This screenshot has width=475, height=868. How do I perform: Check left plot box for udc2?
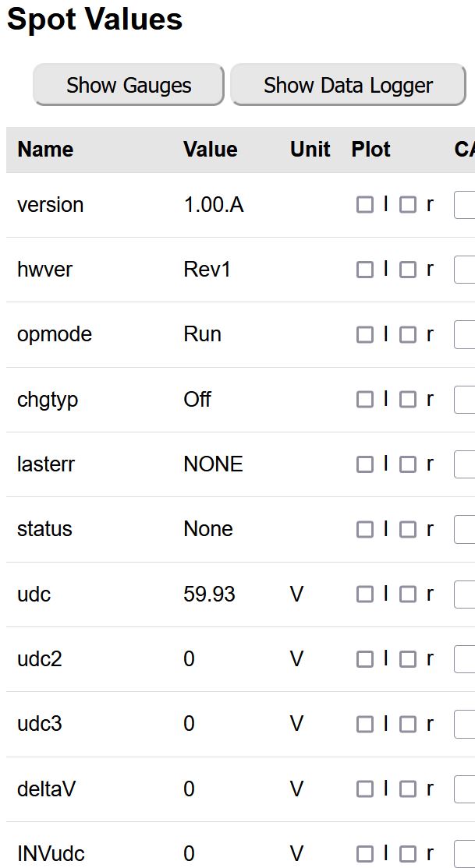pos(364,659)
